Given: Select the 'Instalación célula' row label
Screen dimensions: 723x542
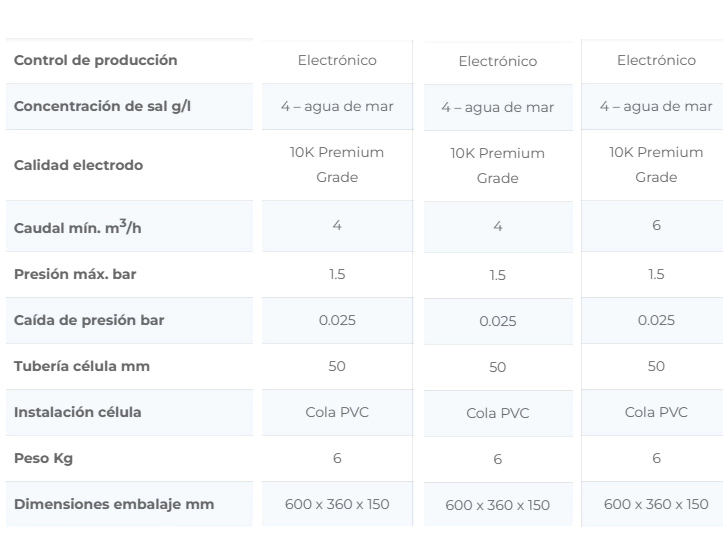Looking at the screenshot, I should point(77,412).
